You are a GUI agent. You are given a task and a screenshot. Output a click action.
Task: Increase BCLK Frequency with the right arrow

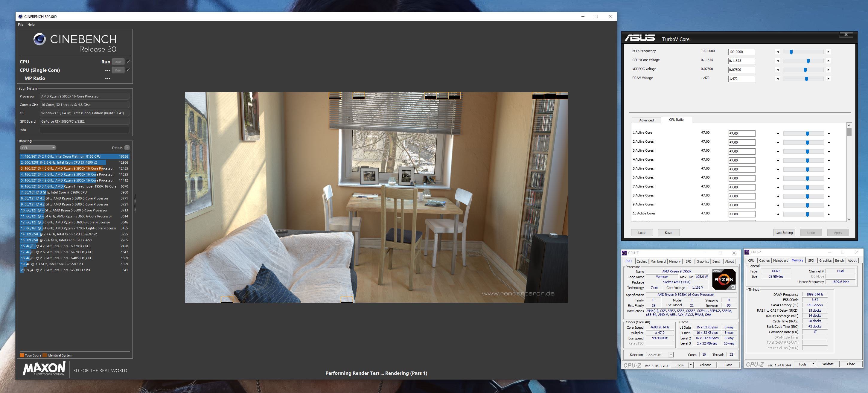click(x=829, y=52)
